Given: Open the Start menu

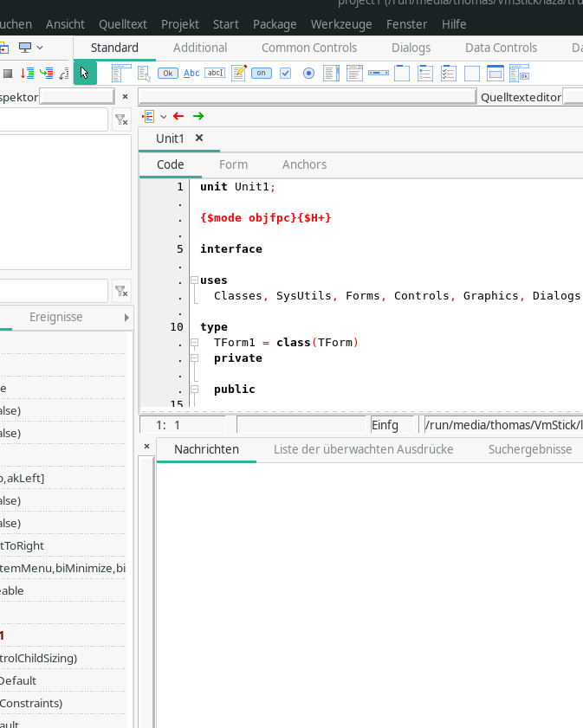Looking at the screenshot, I should point(226,24).
